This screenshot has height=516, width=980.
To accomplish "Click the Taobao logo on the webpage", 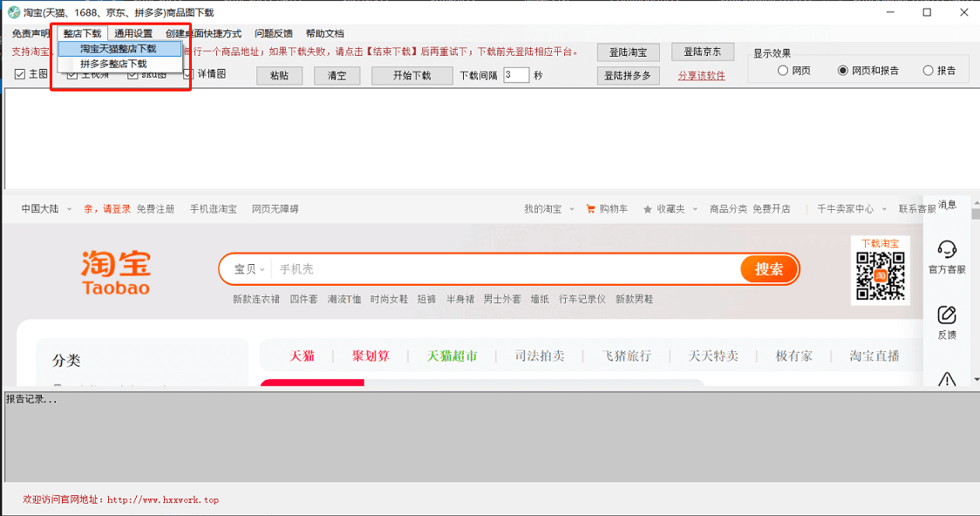I will click(116, 272).
